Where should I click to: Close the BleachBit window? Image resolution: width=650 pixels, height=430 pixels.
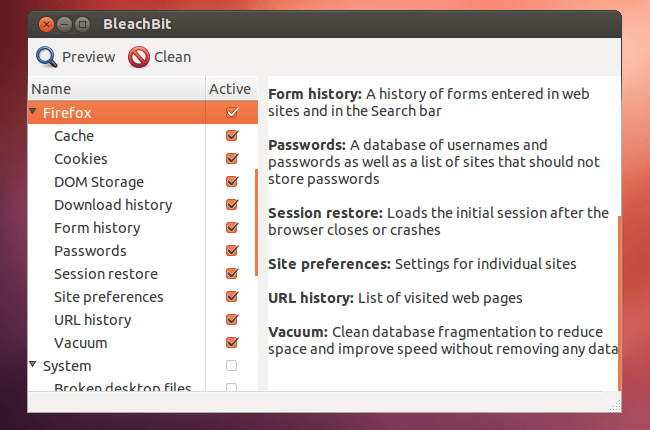(x=46, y=24)
